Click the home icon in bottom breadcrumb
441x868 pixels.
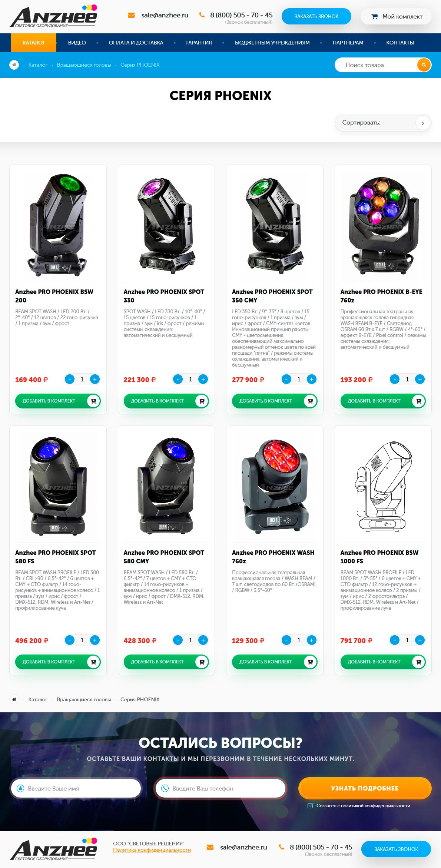pyautogui.click(x=14, y=699)
